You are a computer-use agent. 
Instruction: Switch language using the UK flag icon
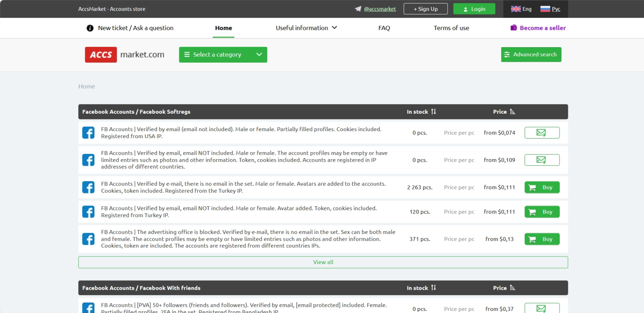[516, 9]
